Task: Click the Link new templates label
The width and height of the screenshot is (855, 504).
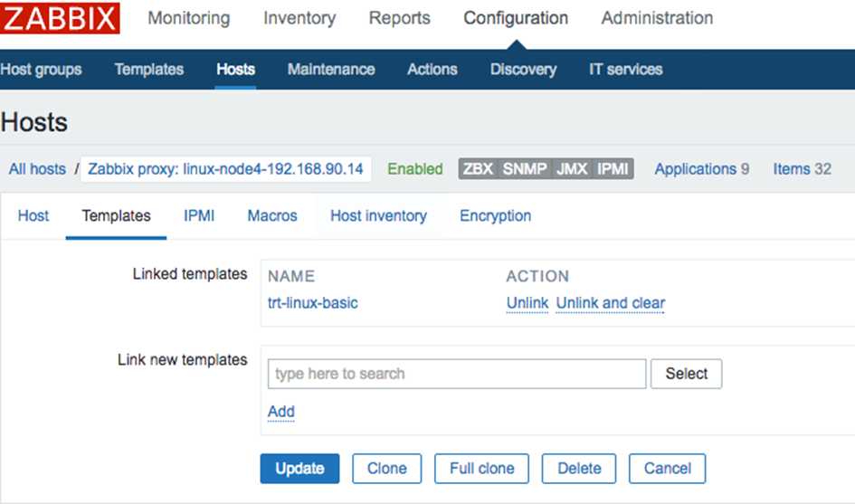Action: 182,360
